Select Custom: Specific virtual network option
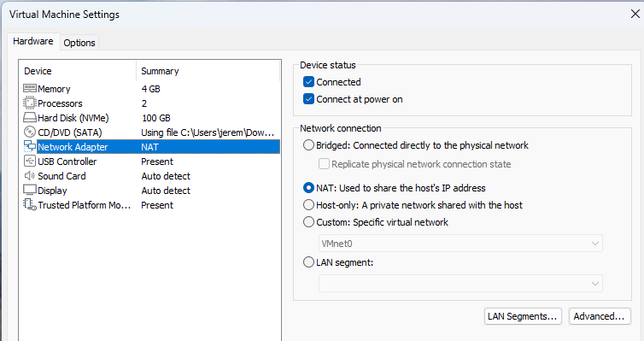644x341 pixels. [308, 222]
